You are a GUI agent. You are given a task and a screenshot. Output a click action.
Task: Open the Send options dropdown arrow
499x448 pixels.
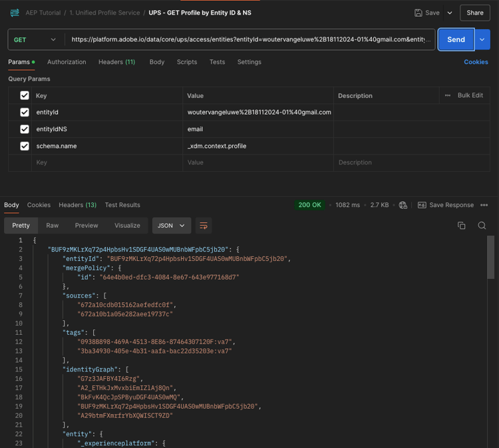pos(482,39)
